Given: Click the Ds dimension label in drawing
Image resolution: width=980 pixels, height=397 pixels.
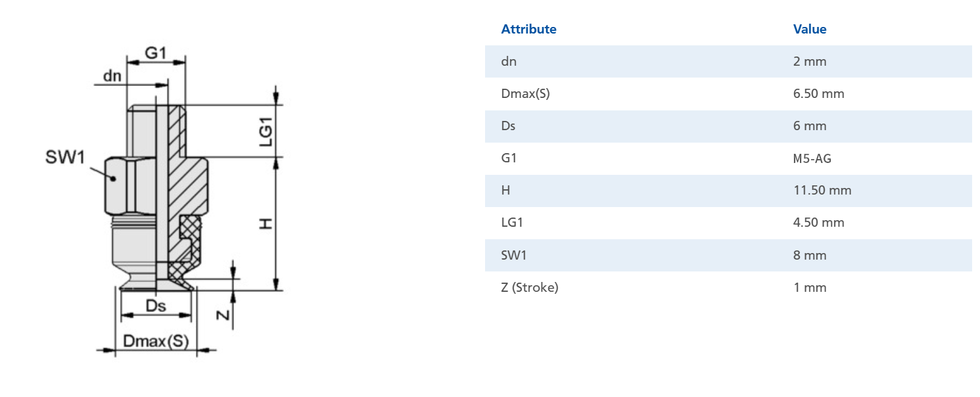Looking at the screenshot, I should coord(156,306).
